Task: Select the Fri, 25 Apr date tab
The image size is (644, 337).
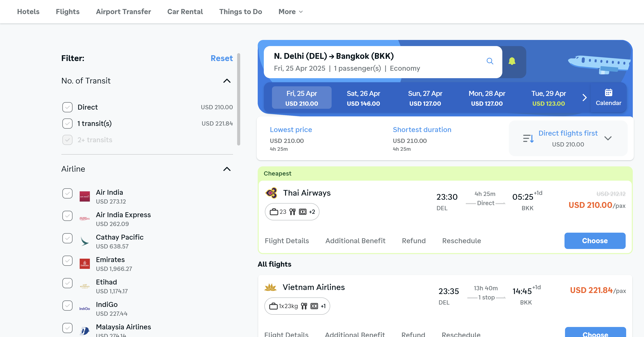Action: [x=302, y=98]
